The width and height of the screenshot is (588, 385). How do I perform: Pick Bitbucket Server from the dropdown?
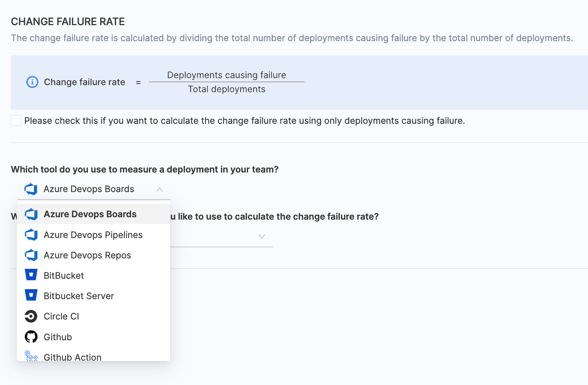point(79,296)
